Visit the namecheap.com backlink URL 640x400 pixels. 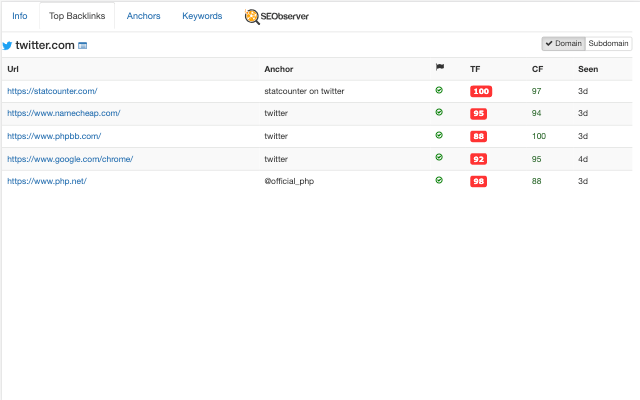[x=63, y=113]
